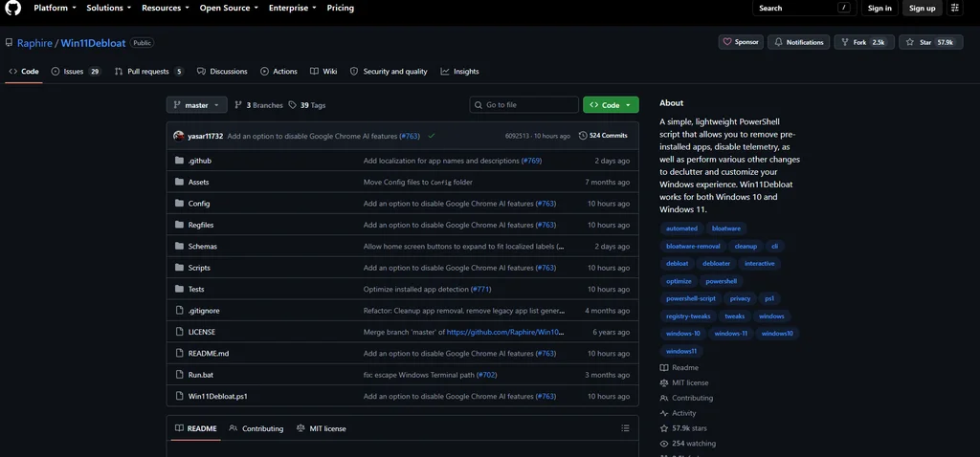Open the Platform menu
980x457 pixels.
click(55, 8)
